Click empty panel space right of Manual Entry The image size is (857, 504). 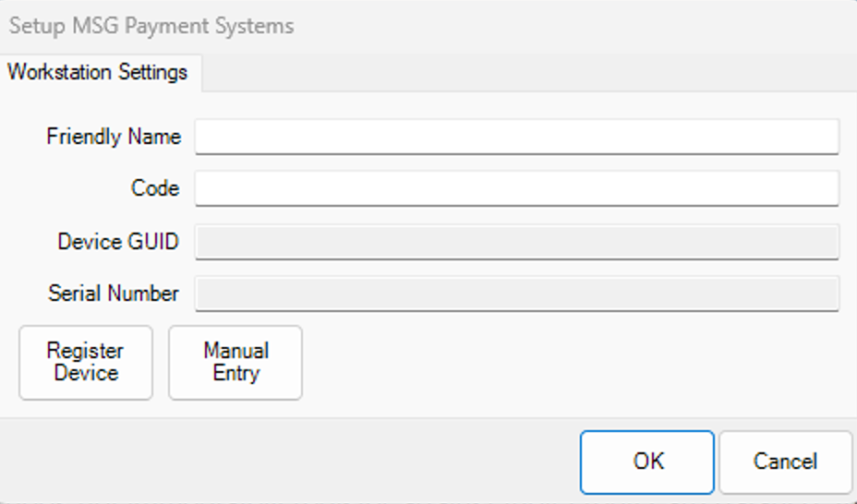tap(554, 365)
